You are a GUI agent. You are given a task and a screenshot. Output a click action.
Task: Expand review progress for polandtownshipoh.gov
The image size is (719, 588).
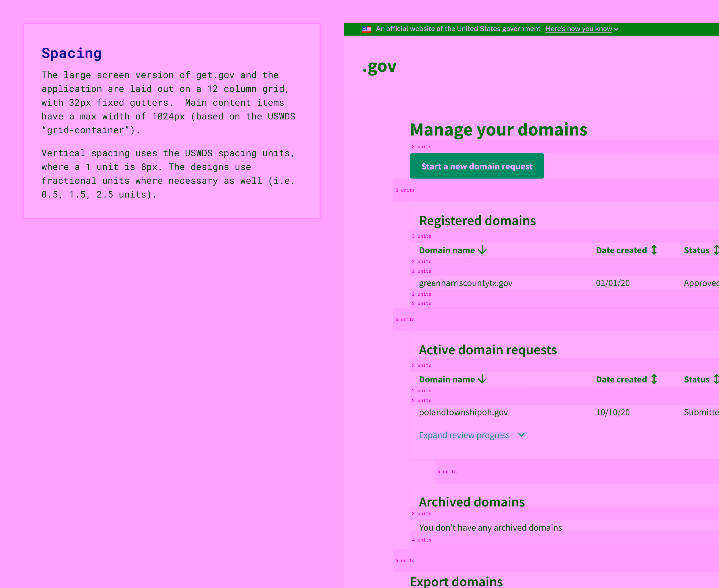click(x=464, y=435)
